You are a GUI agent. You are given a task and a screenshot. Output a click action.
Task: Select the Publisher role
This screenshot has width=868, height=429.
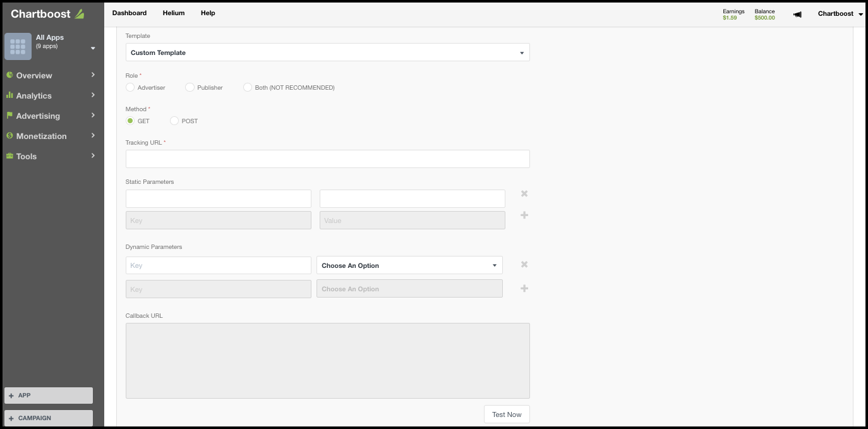point(190,87)
